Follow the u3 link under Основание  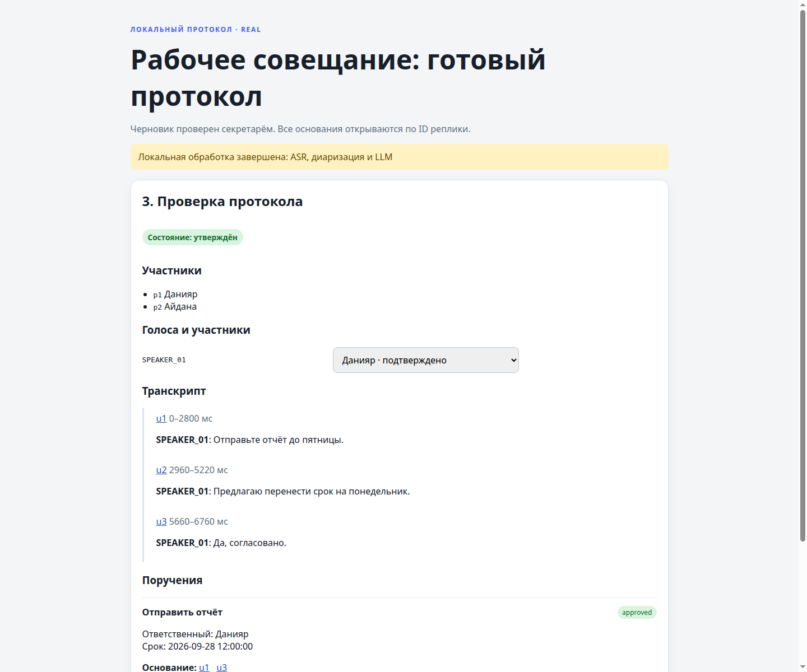pyautogui.click(x=222, y=667)
